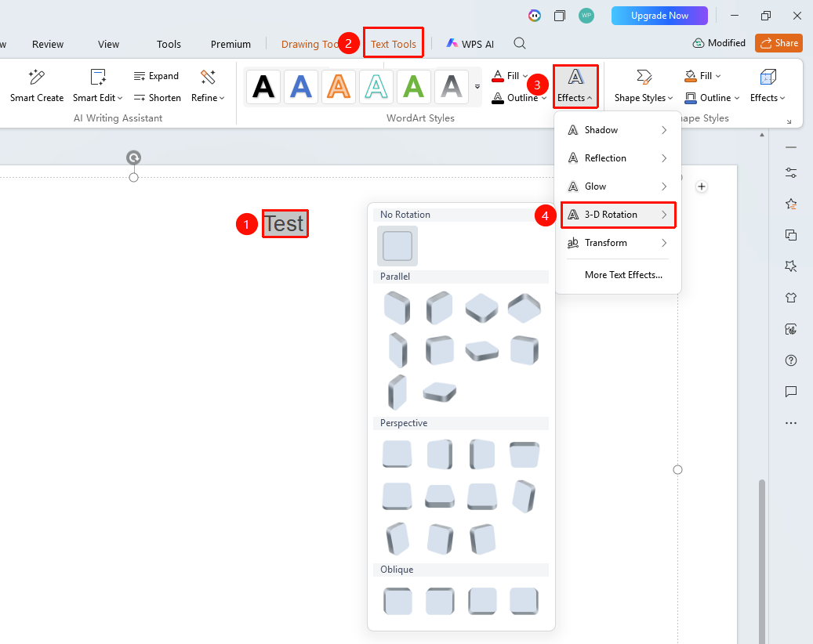Open the Shadow submenu
The height and width of the screenshot is (644, 813).
618,130
